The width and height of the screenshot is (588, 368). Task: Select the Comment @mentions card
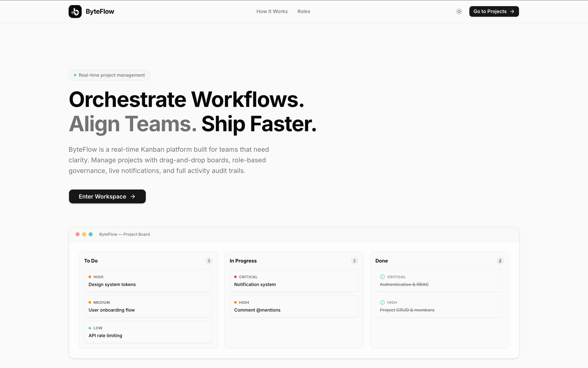294,306
